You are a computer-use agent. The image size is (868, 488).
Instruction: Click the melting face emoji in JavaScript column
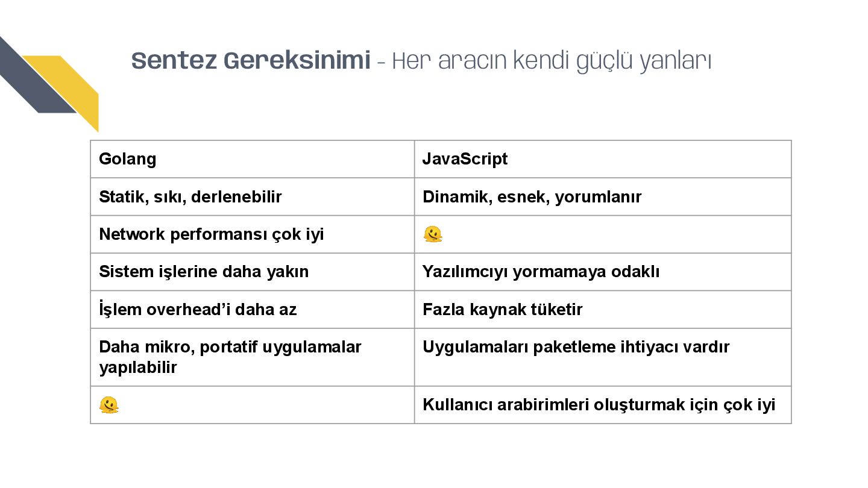point(433,234)
